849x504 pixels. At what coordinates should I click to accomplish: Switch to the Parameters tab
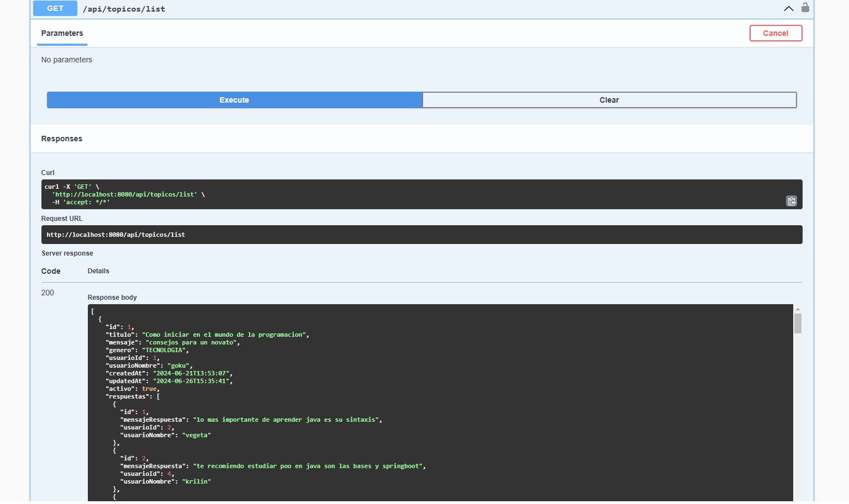[62, 33]
